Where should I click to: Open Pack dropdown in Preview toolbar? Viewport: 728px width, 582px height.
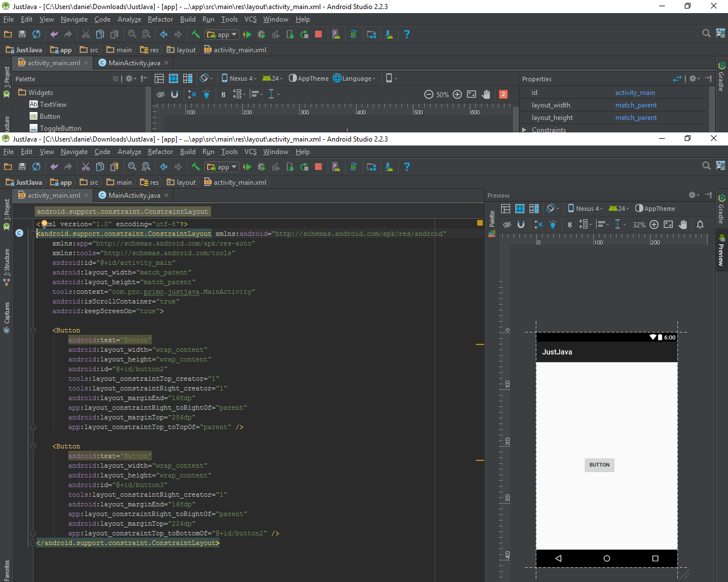coord(586,225)
